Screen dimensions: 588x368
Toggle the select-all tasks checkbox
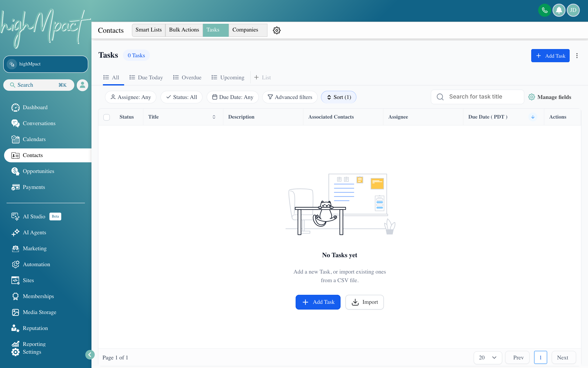tap(106, 117)
